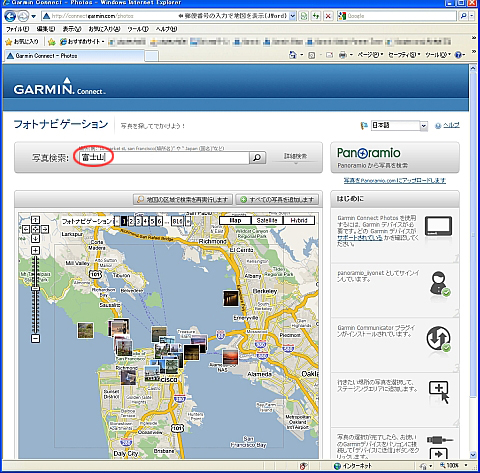
Task: Switch map to Hybrid view
Action: tap(299, 220)
